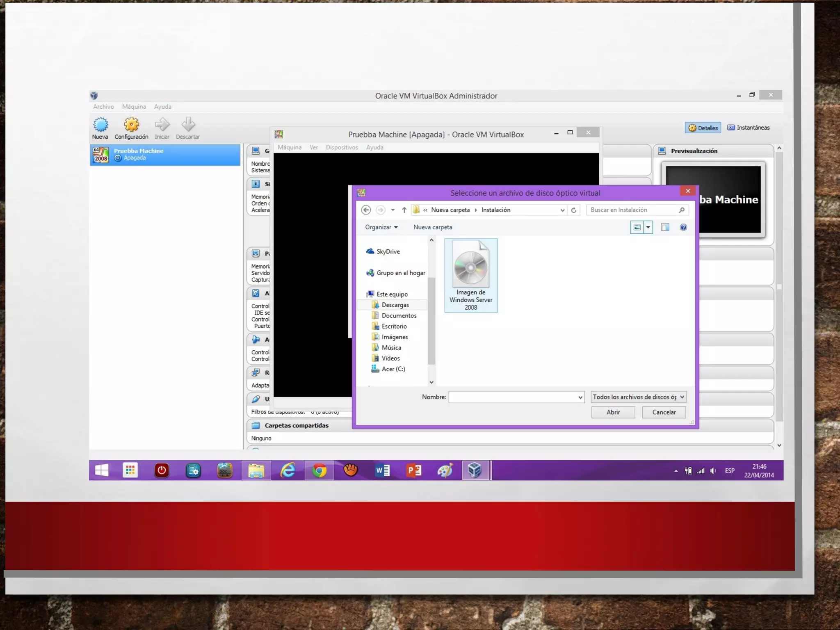
Task: Expand the Organizar dropdown
Action: pyautogui.click(x=381, y=227)
